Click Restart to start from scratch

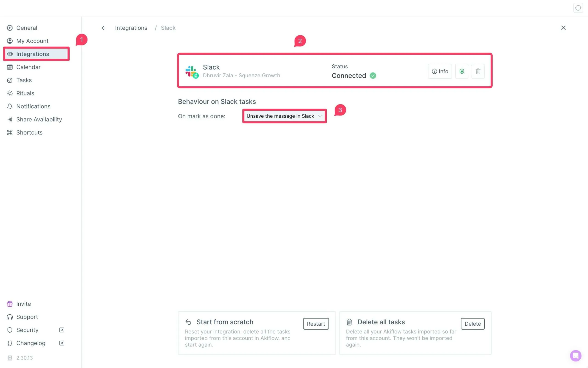coord(316,324)
